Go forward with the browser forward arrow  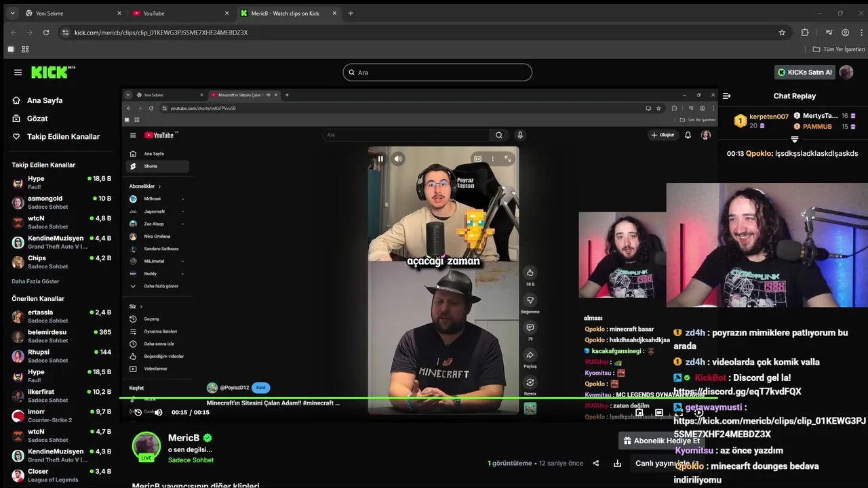(29, 33)
